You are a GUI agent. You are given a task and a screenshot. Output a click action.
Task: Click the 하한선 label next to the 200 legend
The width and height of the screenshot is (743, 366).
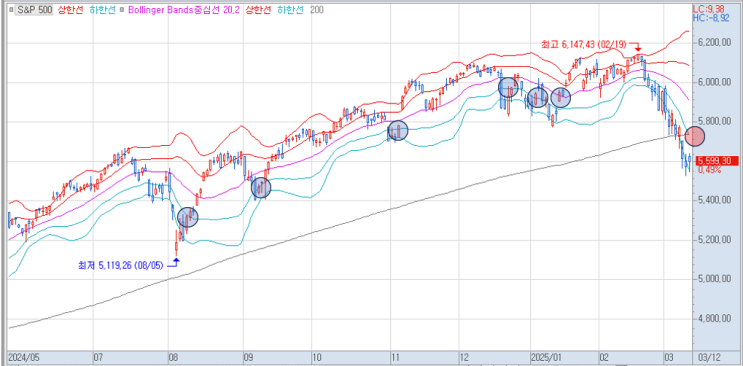[290, 9]
